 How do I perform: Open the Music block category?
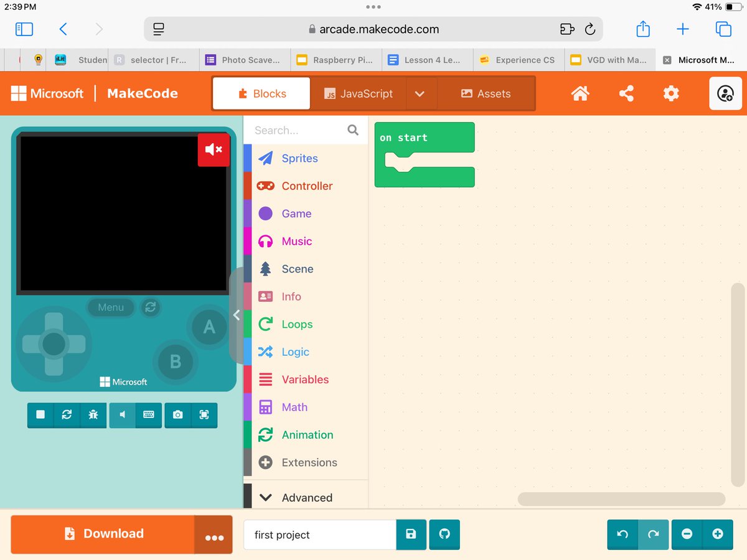coord(305,241)
